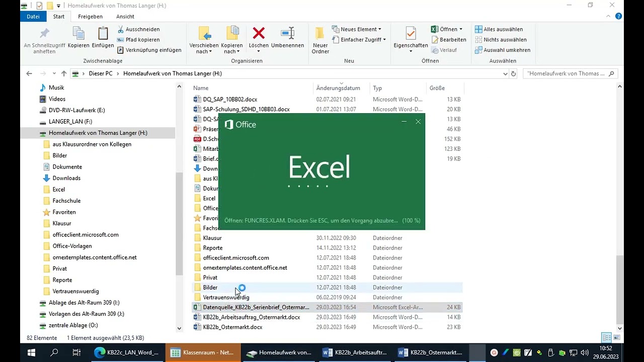The image size is (644, 362).
Task: Click the Kopieren clipboard button in ribbon
Action: tap(78, 38)
